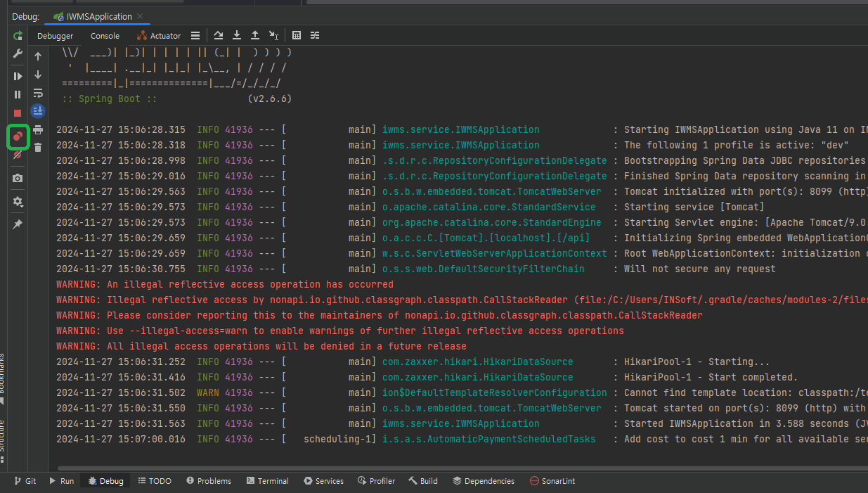Click '--illegal-access=warn' warning line
The height and width of the screenshot is (493, 868).
pyautogui.click(x=340, y=331)
